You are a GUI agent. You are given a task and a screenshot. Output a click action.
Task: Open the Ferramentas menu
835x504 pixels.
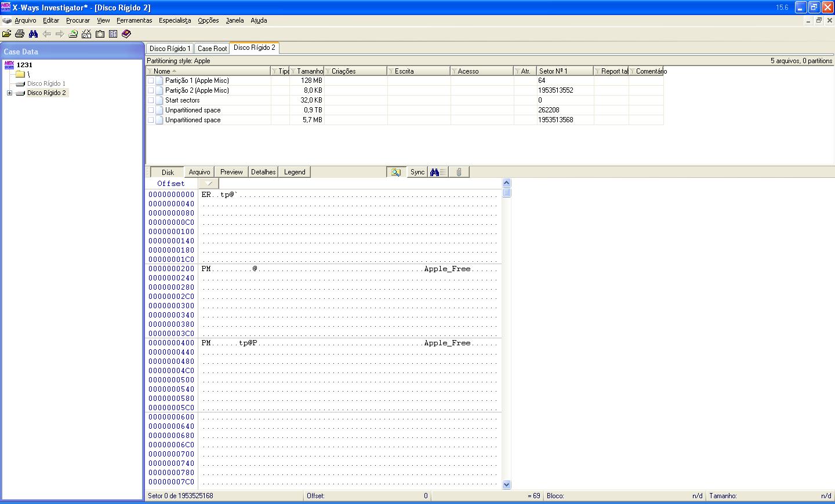[135, 20]
